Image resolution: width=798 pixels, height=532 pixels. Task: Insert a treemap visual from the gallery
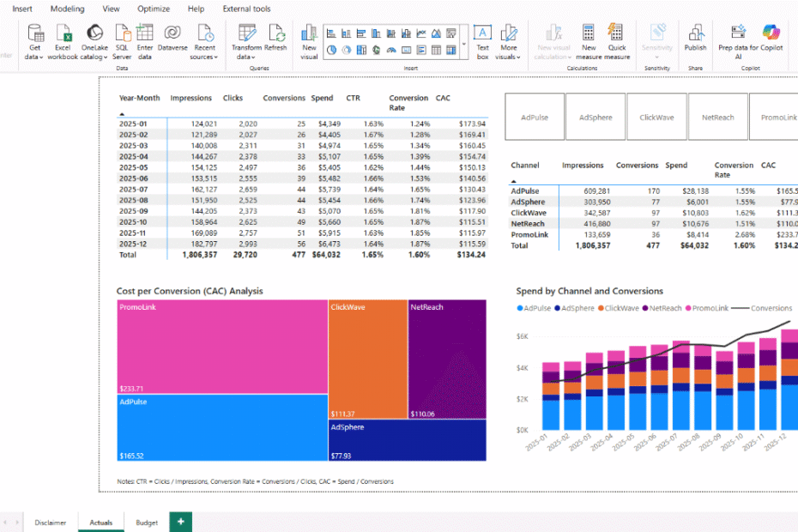coord(361,49)
